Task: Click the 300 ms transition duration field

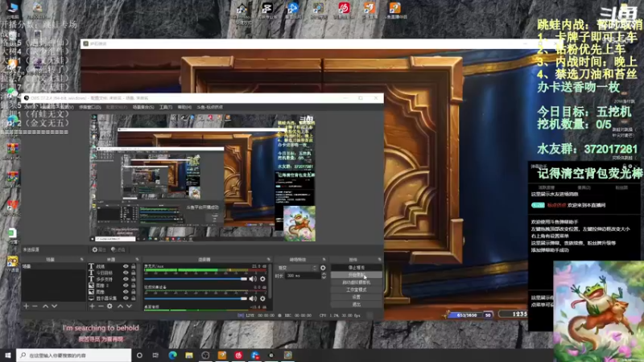Action: pos(303,276)
